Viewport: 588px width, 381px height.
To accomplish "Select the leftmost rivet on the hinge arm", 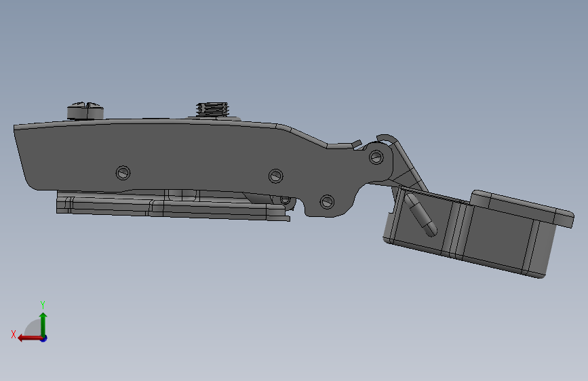I will pos(123,173).
